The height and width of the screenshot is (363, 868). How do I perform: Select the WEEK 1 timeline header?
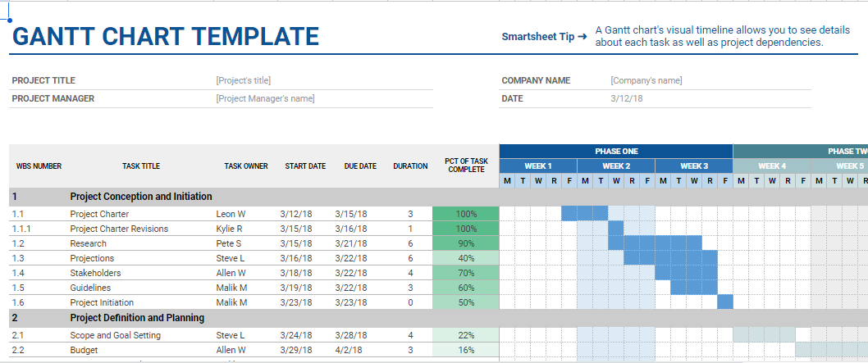coord(538,166)
